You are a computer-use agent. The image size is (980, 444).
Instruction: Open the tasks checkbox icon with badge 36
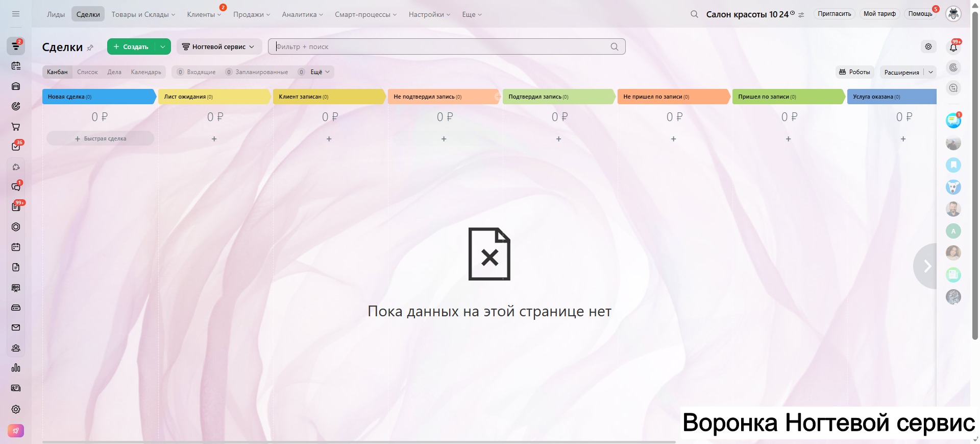(16, 147)
